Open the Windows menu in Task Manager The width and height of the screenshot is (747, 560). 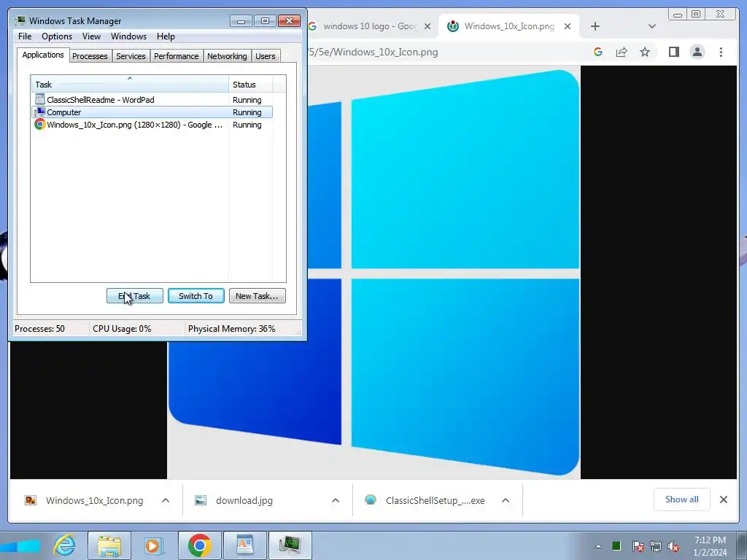pyautogui.click(x=128, y=36)
